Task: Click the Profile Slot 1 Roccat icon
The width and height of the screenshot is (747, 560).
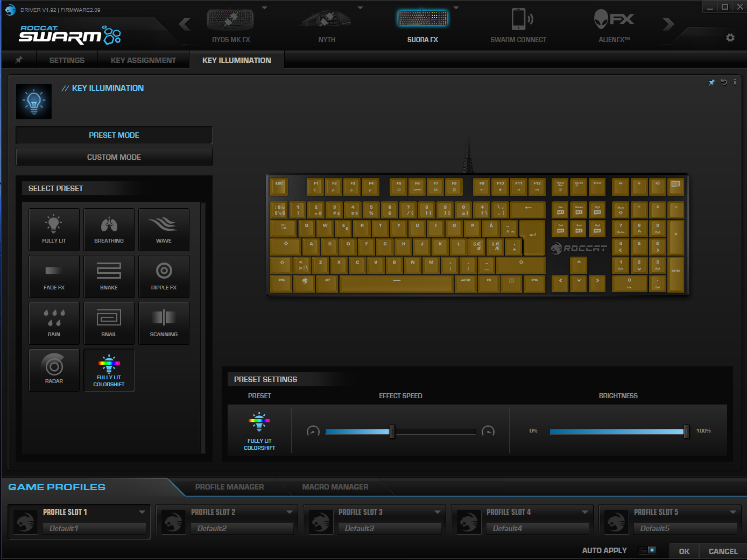Action: coord(25,522)
